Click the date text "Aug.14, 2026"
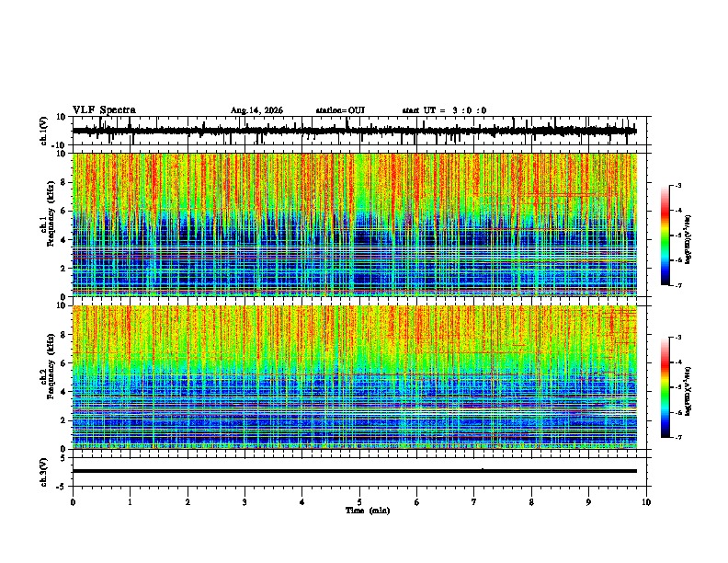This screenshot has height=563, width=728. [x=256, y=110]
